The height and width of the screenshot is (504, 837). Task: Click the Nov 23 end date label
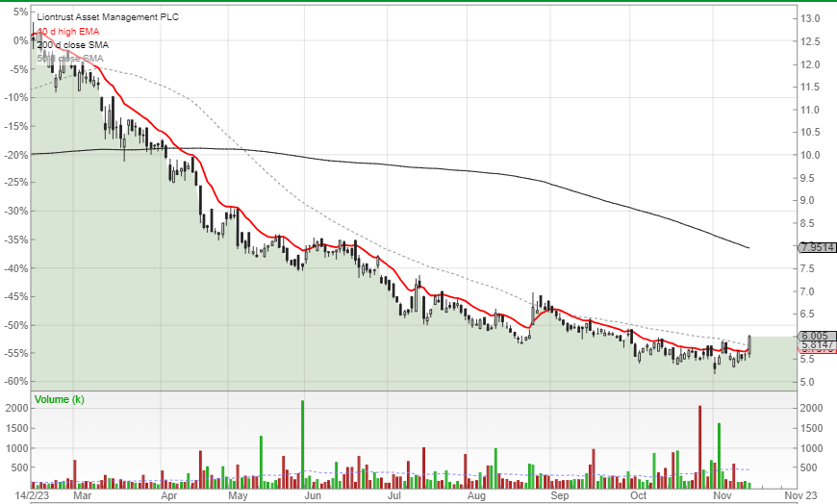pos(800,495)
